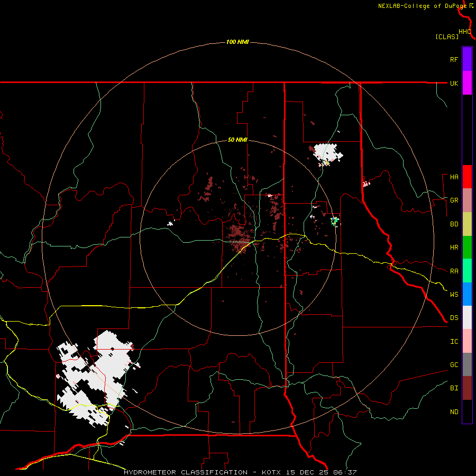Click the DS legend label
The image size is (476, 476).
[454, 318]
